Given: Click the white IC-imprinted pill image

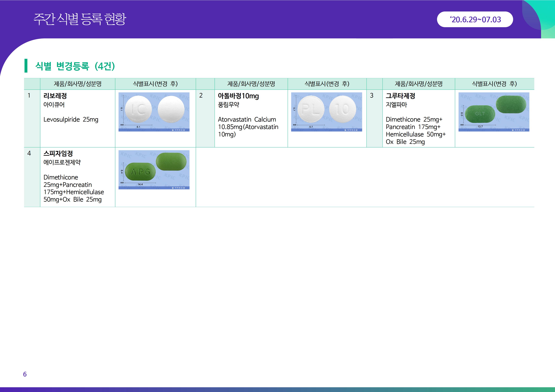Looking at the screenshot, I should click(138, 109).
